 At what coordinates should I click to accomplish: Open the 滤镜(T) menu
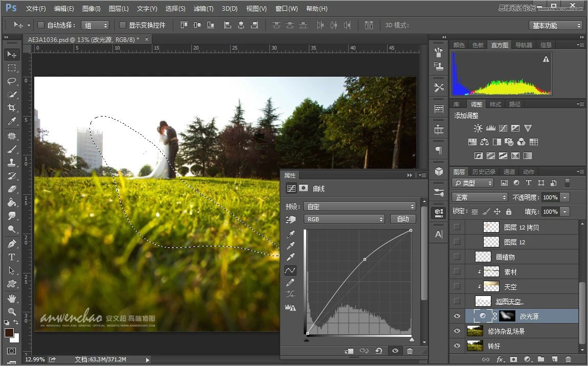pyautogui.click(x=203, y=9)
